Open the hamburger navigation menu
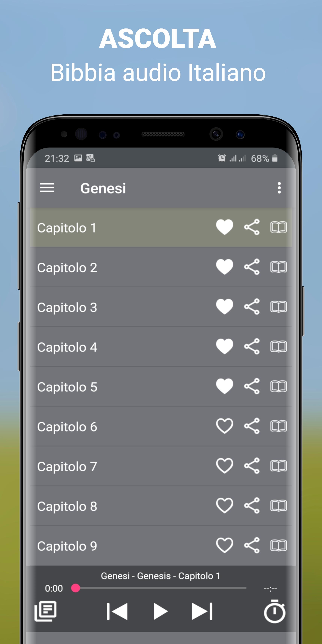 coord(47,188)
